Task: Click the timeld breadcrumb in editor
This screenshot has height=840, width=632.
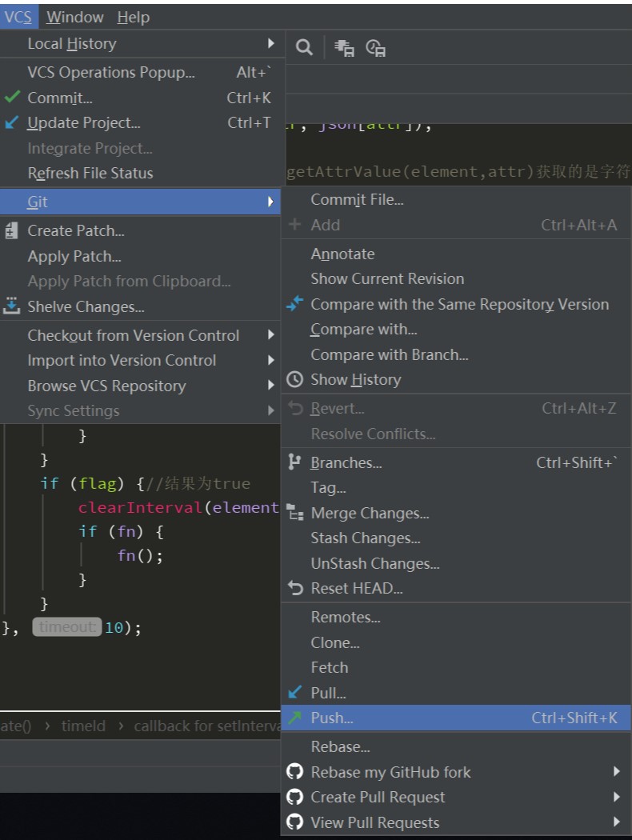Action: click(x=83, y=726)
